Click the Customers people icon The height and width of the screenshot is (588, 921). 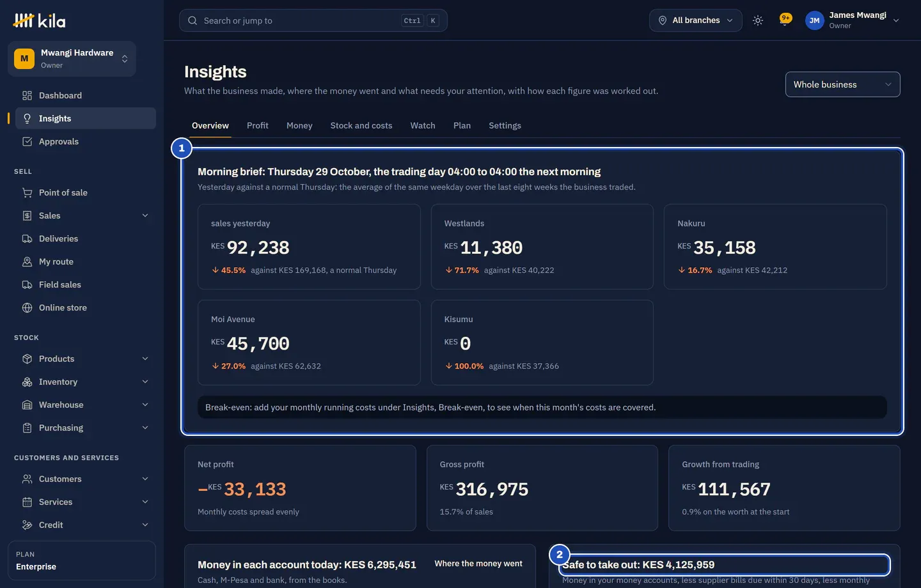tap(27, 479)
